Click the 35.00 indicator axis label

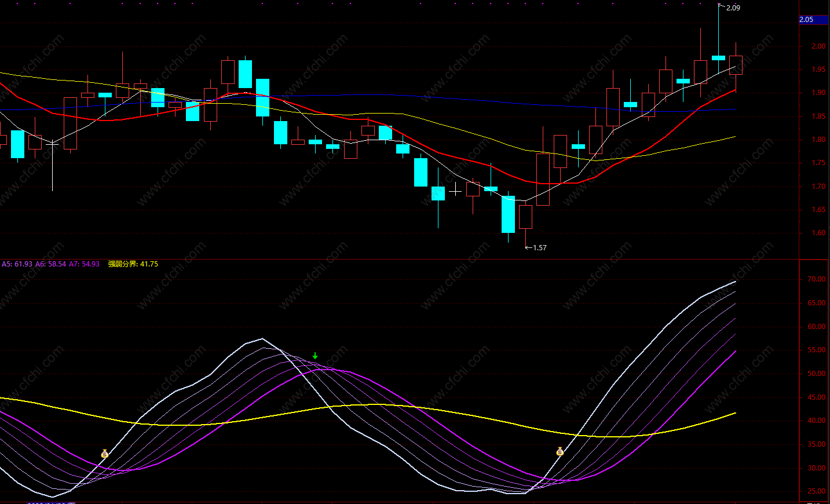pos(817,444)
